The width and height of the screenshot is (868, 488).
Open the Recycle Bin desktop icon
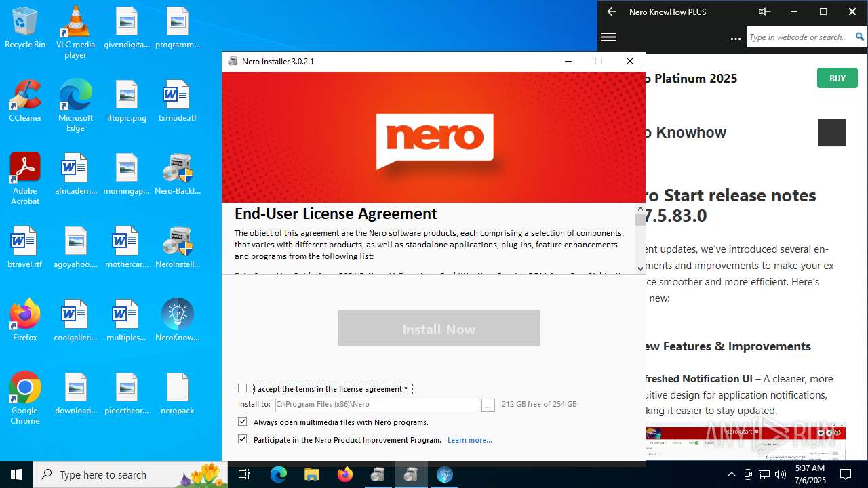(x=25, y=28)
